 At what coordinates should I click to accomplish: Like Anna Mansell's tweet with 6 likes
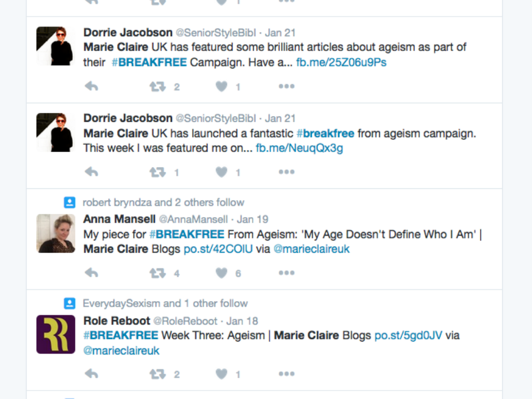[222, 273]
